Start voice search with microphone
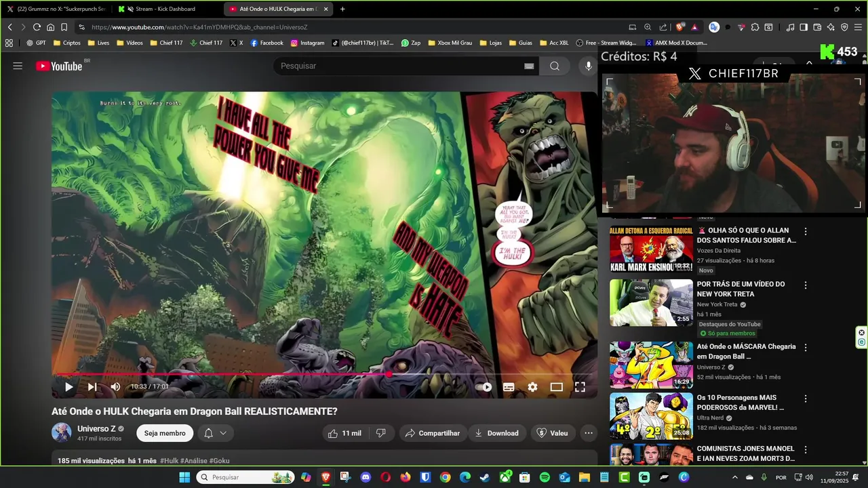The image size is (868, 488). (588, 66)
